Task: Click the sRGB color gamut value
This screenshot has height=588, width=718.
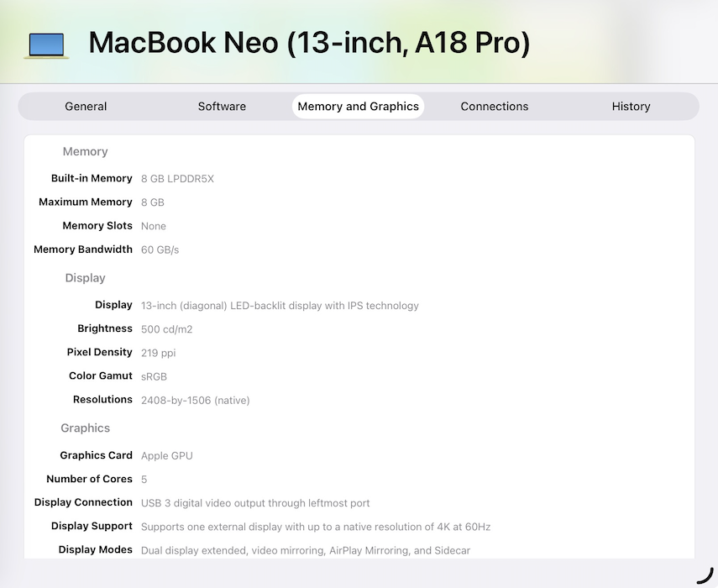Action: 154,376
